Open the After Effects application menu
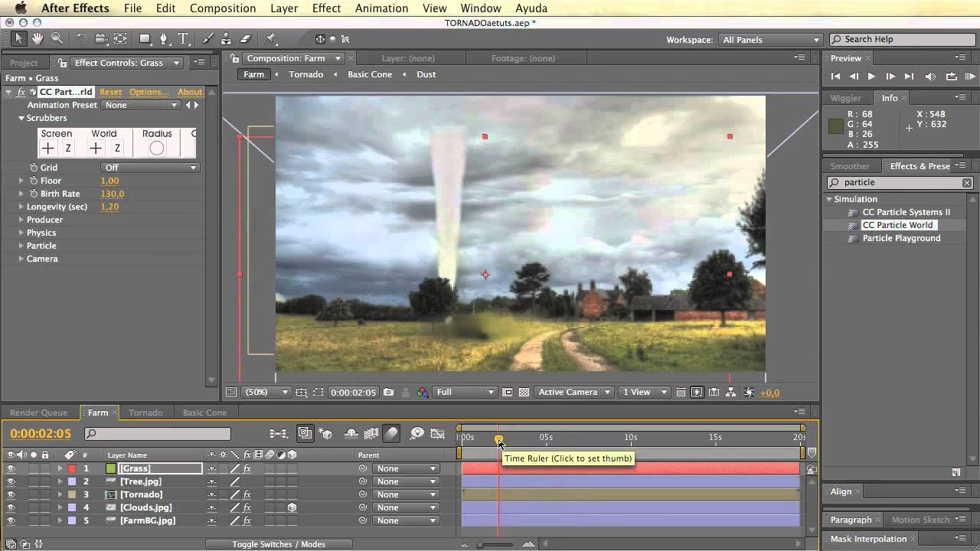 75,8
